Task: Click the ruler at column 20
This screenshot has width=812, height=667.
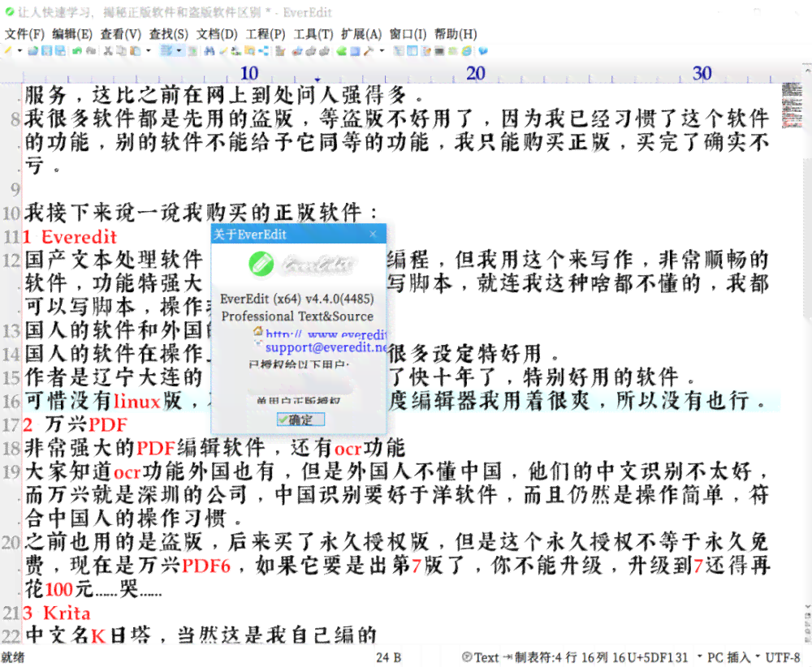Action: 475,74
